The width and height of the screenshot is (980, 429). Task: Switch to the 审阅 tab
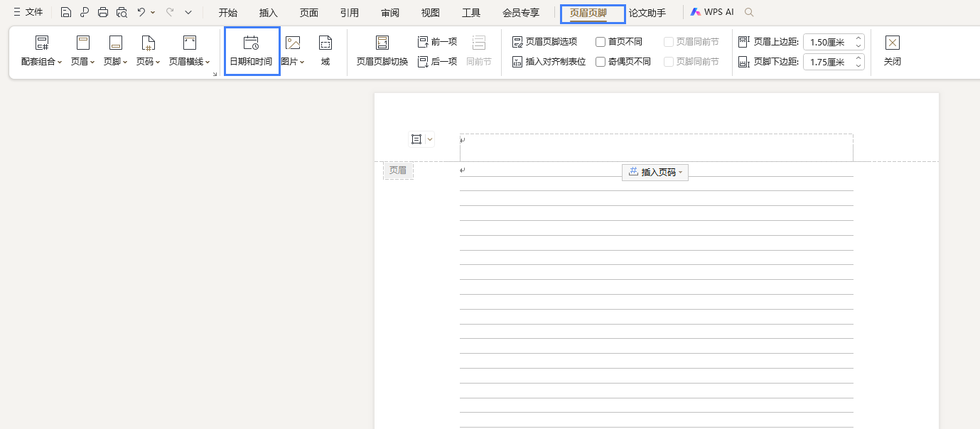pyautogui.click(x=390, y=13)
